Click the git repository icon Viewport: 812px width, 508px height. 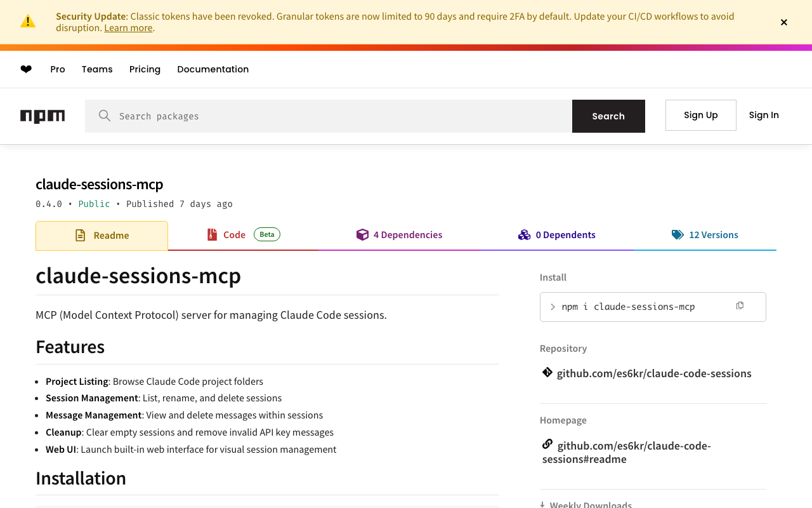click(x=547, y=373)
